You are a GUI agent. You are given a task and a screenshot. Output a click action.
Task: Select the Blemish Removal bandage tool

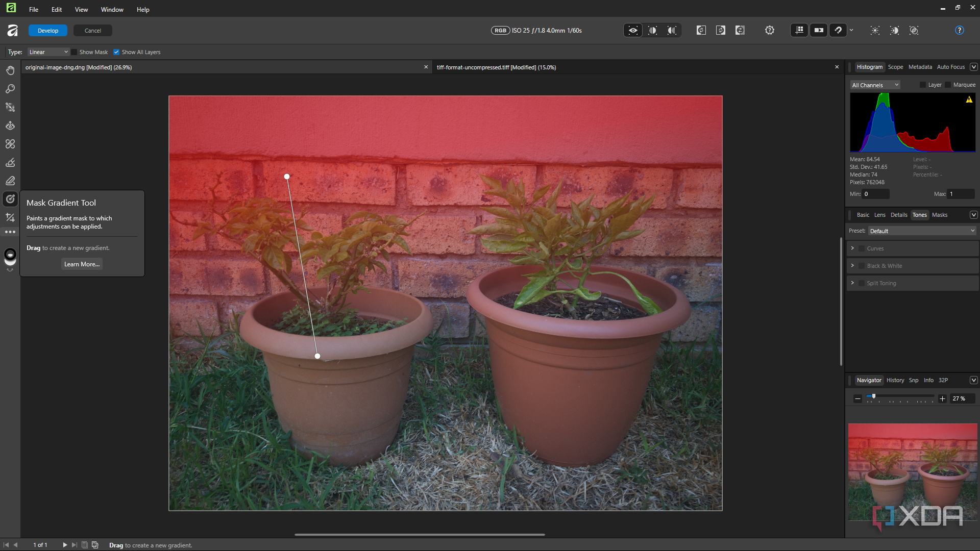tap(10, 144)
